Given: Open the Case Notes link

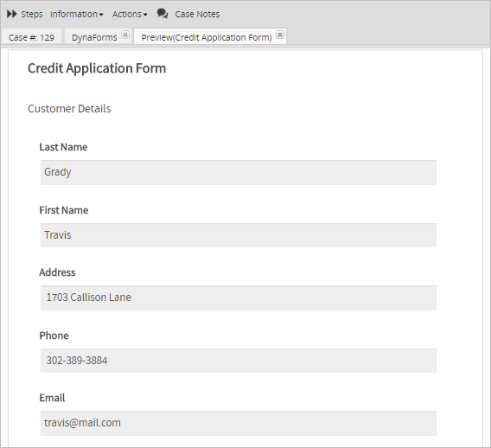Looking at the screenshot, I should click(197, 14).
